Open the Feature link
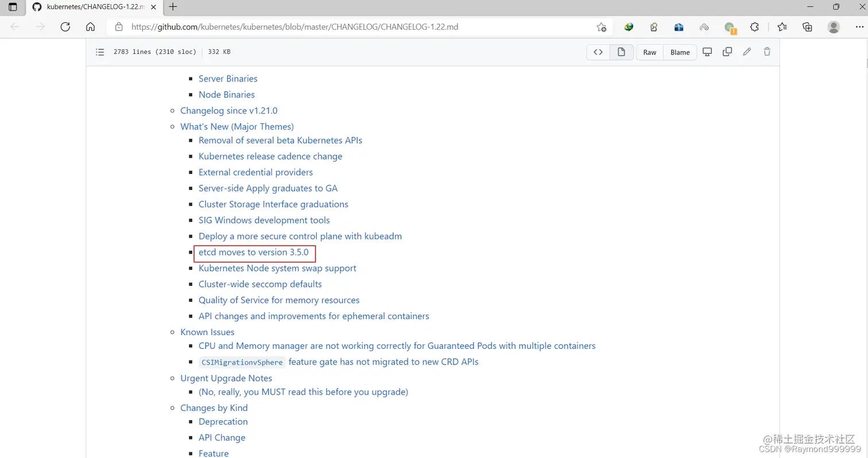868x458 pixels. click(214, 453)
